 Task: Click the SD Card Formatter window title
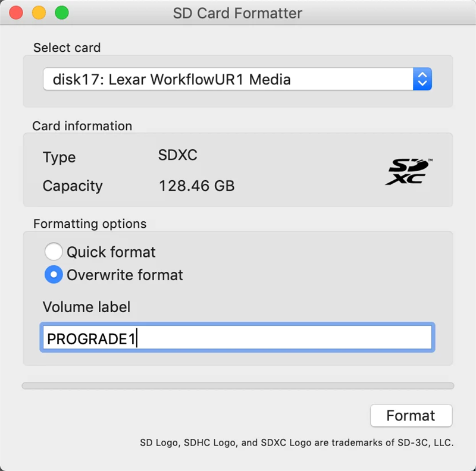pyautogui.click(x=237, y=12)
